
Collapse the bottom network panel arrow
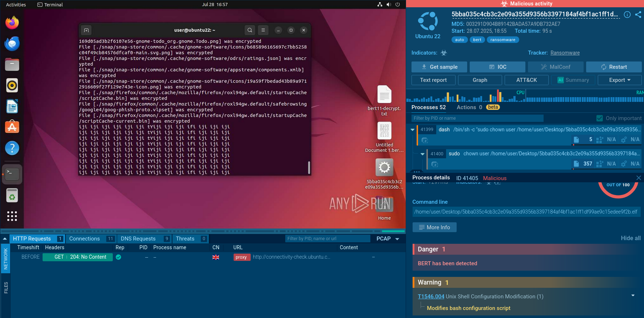[x=5, y=239]
